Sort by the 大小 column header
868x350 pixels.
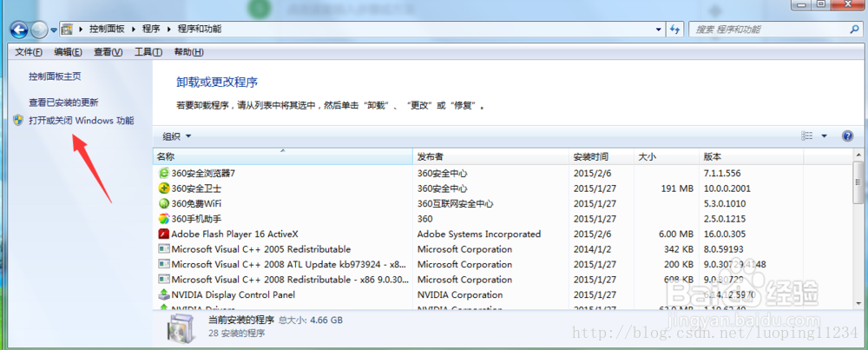point(666,156)
